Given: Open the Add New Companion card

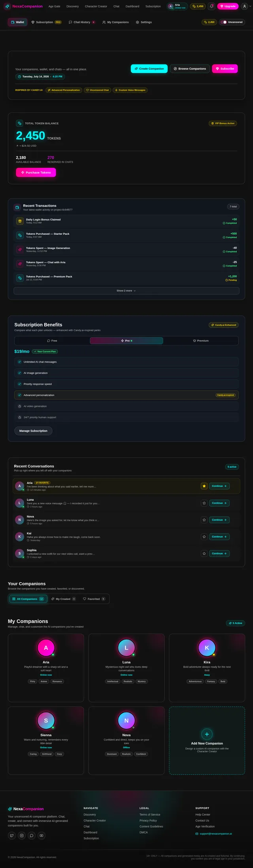Looking at the screenshot, I should click(207, 741).
